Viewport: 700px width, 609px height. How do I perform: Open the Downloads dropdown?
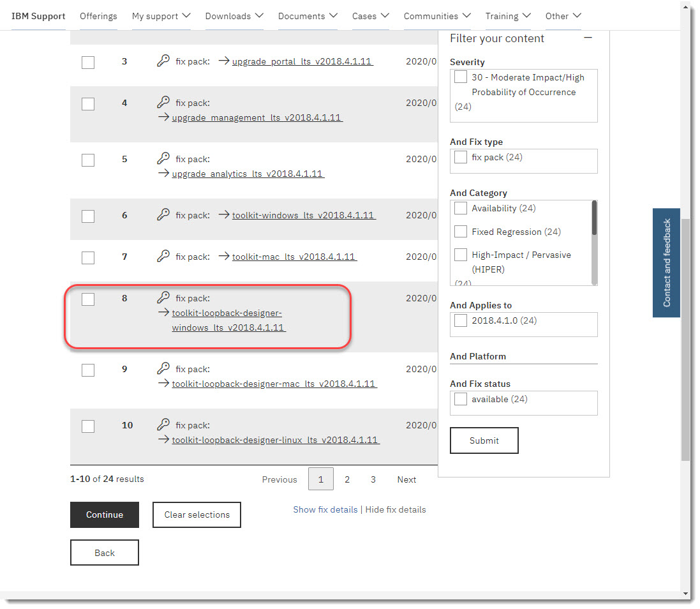click(234, 16)
